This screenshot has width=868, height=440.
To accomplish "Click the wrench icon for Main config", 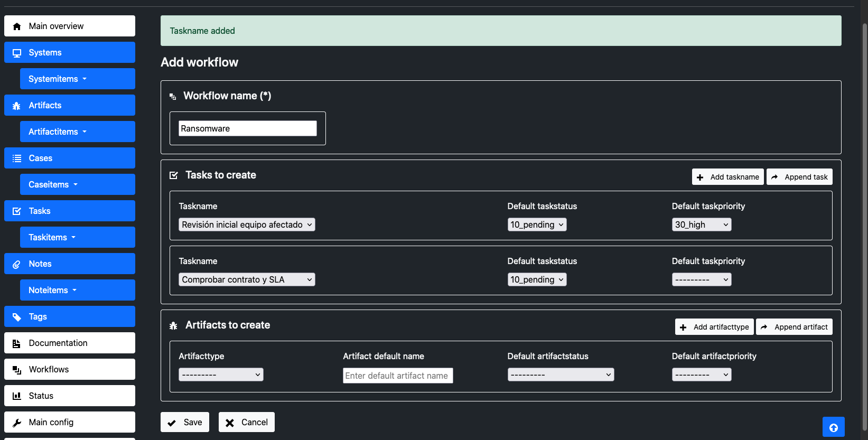I will click(x=17, y=423).
